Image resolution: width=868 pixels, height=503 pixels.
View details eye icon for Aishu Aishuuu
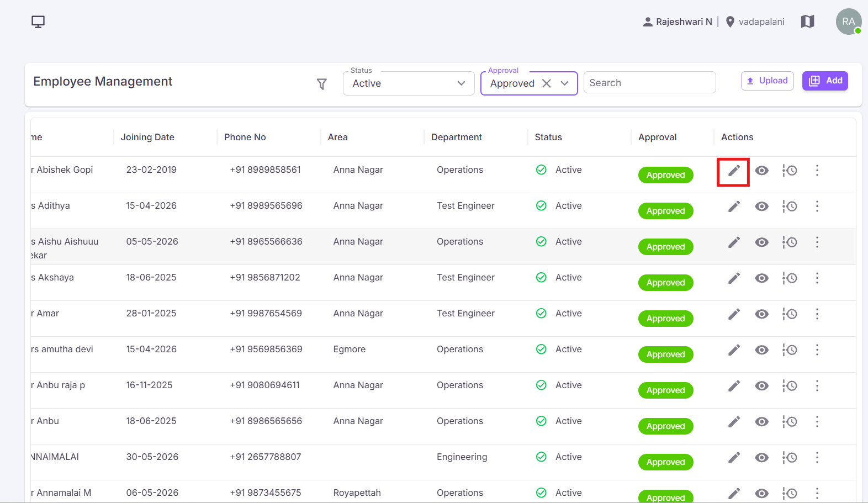pos(761,242)
